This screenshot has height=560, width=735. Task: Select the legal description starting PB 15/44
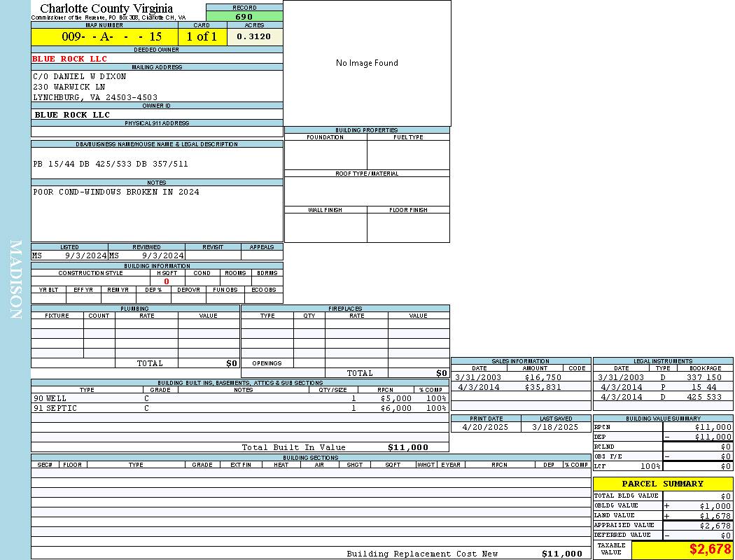click(111, 164)
